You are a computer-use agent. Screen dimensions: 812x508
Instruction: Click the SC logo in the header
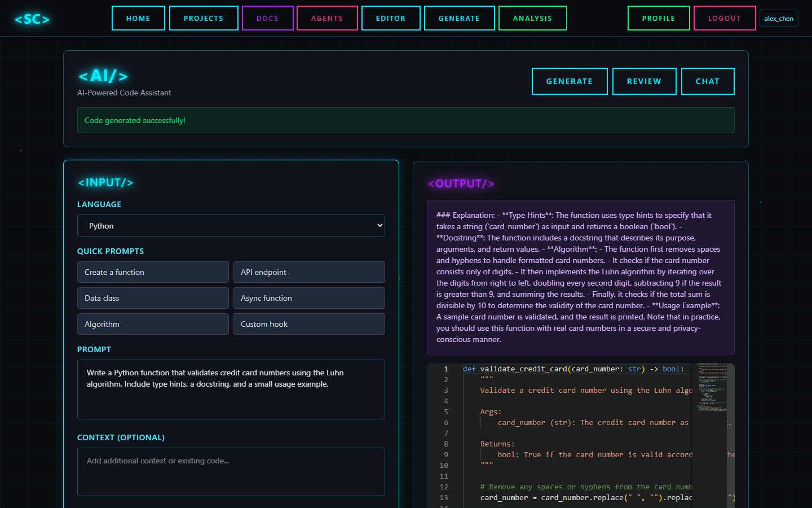[x=32, y=19]
